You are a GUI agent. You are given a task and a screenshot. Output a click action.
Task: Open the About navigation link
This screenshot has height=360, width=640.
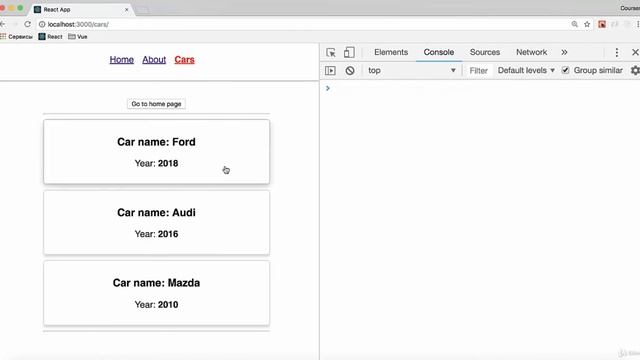pyautogui.click(x=154, y=60)
